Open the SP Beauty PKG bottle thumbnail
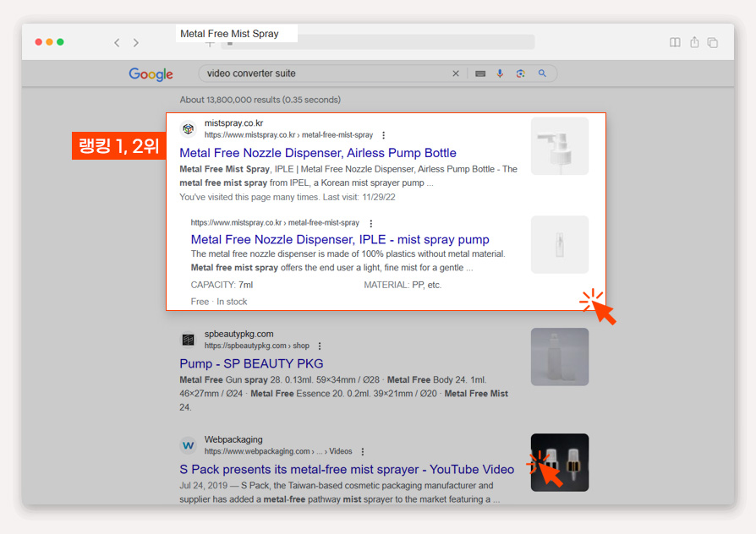The image size is (756, 534). pos(560,357)
